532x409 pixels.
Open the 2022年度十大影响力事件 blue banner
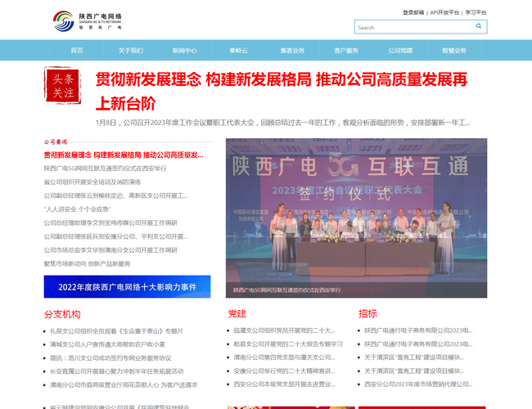coord(128,287)
